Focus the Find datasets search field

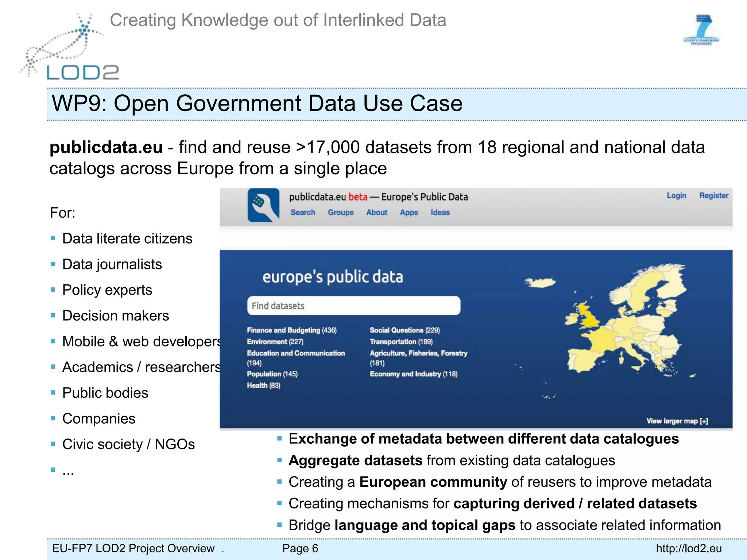[354, 306]
